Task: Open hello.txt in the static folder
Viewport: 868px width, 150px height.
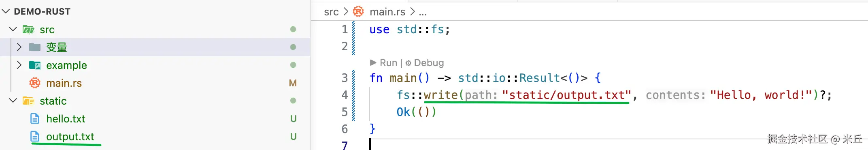Action: [x=66, y=119]
